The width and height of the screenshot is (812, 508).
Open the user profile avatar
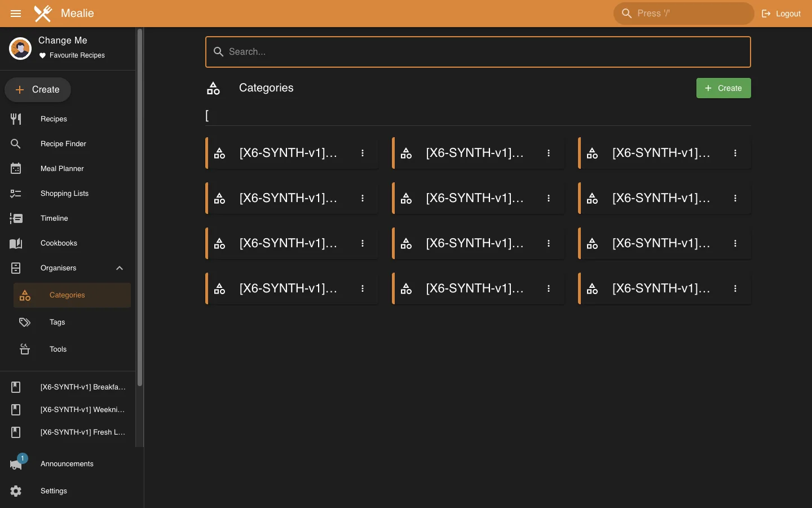coord(20,49)
